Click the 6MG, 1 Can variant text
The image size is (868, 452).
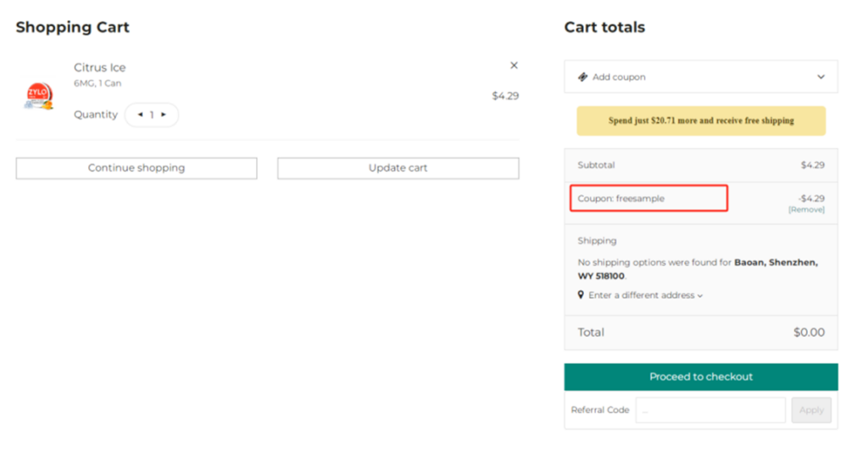tap(97, 84)
